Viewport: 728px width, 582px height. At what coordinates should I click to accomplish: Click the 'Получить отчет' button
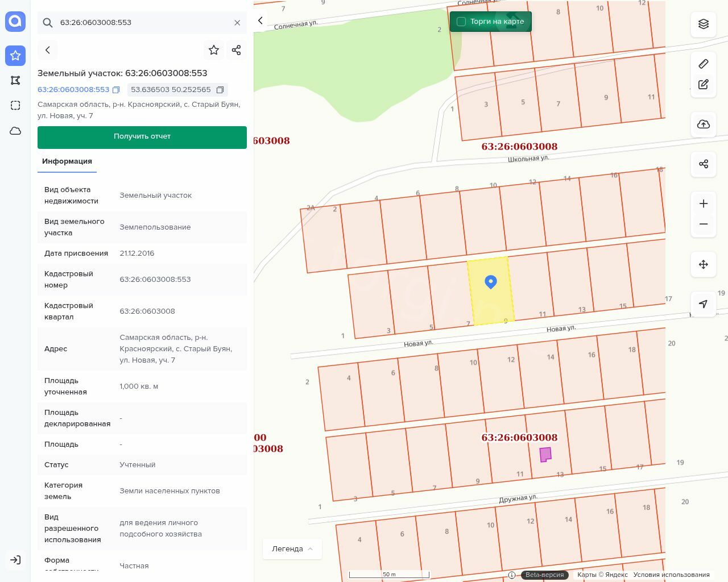142,137
